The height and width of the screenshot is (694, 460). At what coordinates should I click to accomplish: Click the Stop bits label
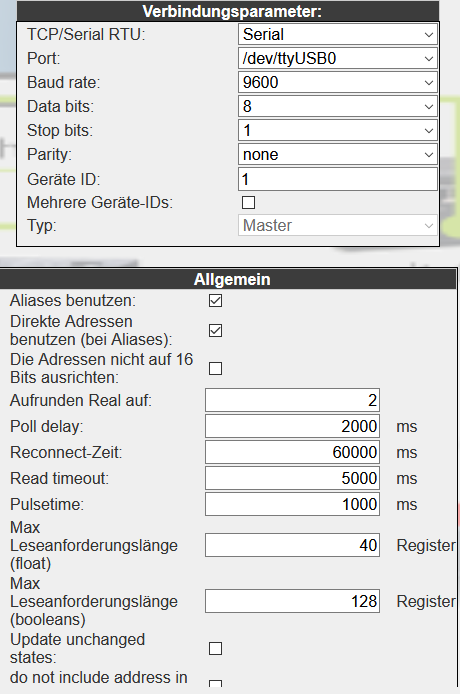pyautogui.click(x=60, y=131)
